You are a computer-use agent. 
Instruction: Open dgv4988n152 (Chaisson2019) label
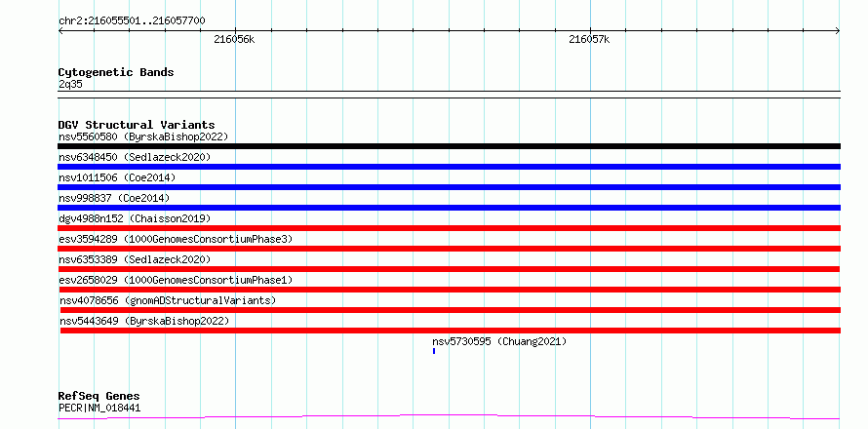[x=135, y=218]
